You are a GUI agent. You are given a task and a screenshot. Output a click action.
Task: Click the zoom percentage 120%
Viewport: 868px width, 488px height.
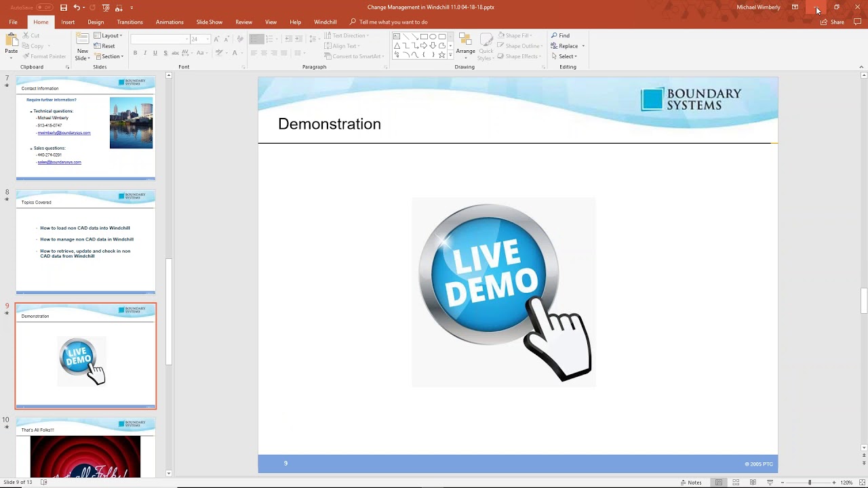tap(846, 483)
